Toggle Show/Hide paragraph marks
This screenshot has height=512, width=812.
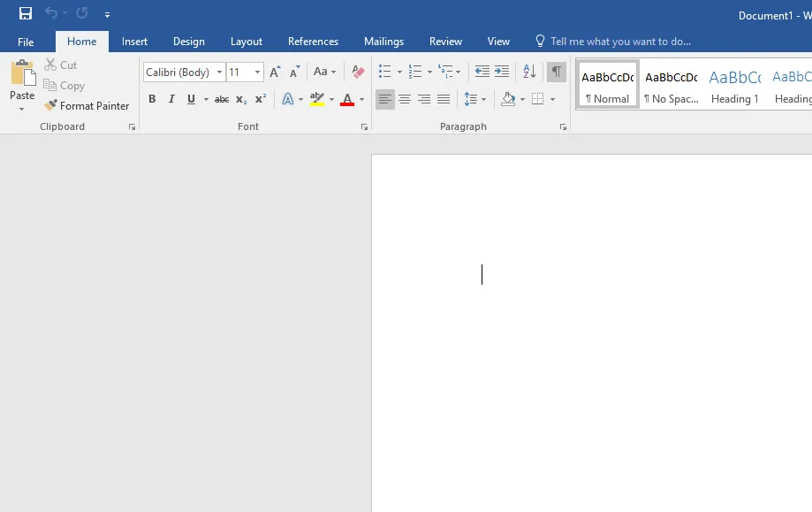[x=556, y=72]
